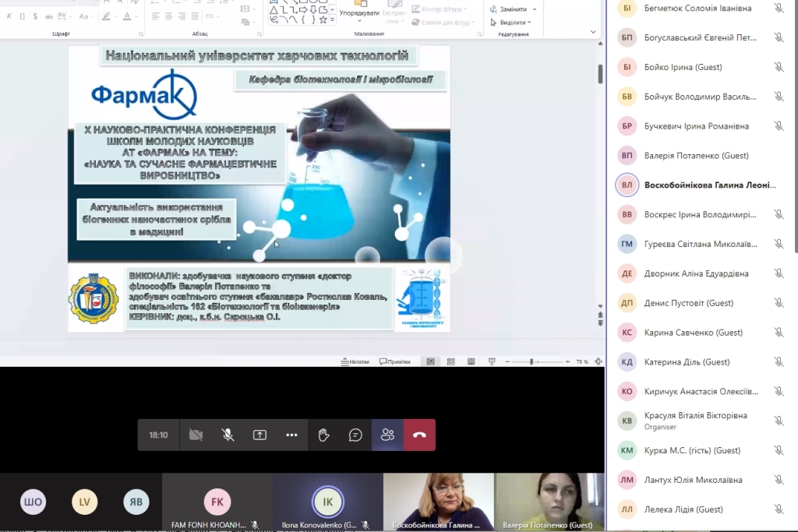The height and width of the screenshot is (532, 798).
Task: Open Примітки comments pane
Action: (395, 361)
